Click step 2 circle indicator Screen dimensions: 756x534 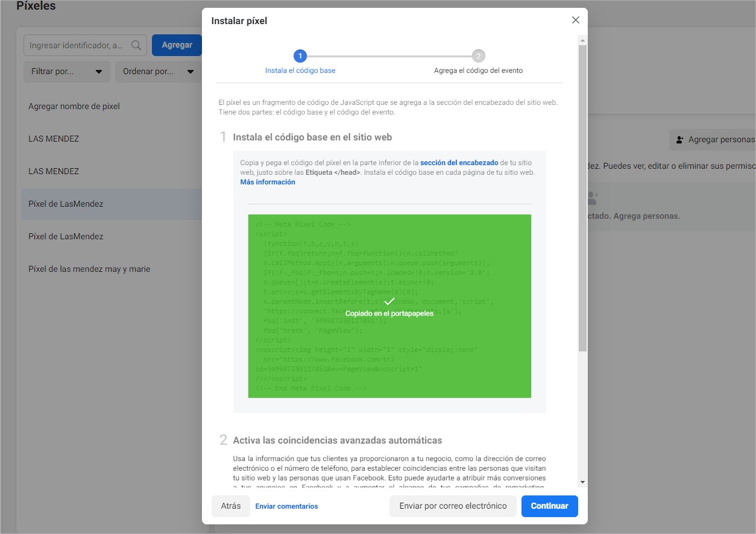point(479,56)
